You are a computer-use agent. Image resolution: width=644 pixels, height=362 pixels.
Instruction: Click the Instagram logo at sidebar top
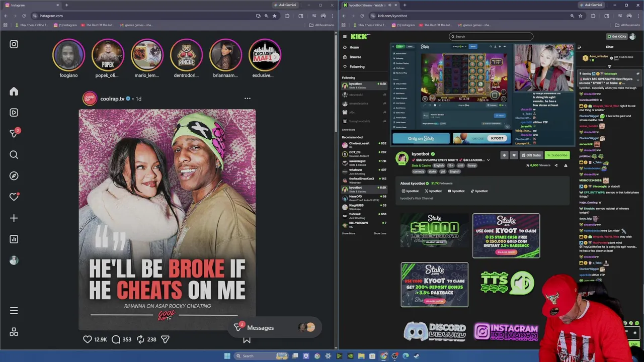14,44
